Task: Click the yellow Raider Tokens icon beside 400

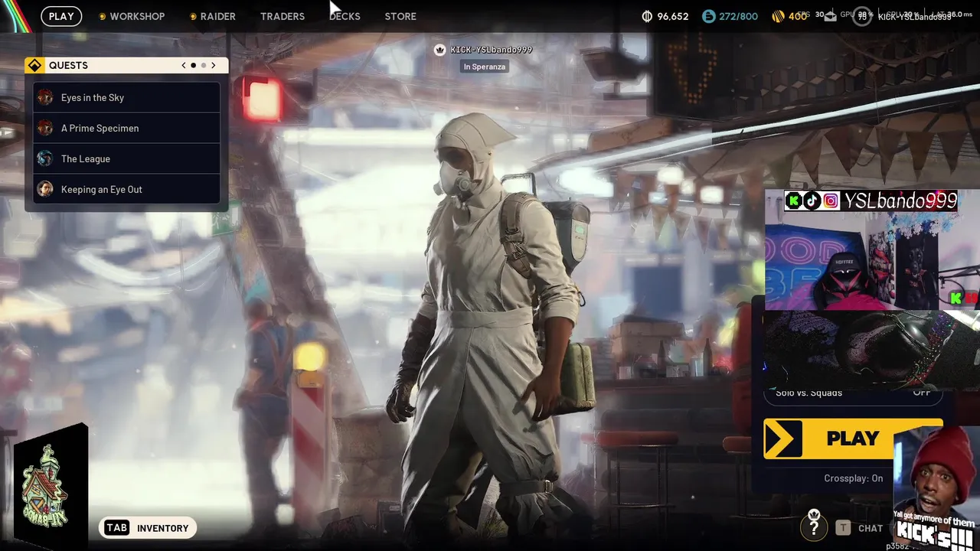Action: tap(778, 16)
